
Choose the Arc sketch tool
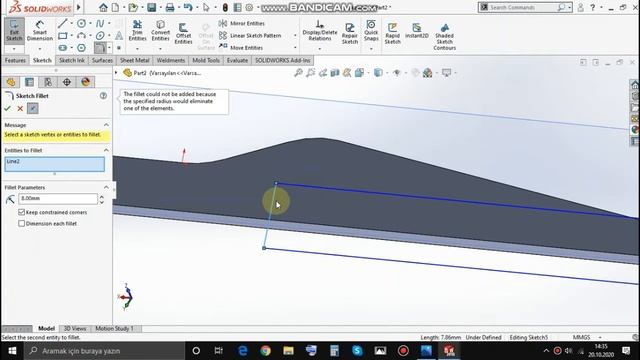coord(82,36)
